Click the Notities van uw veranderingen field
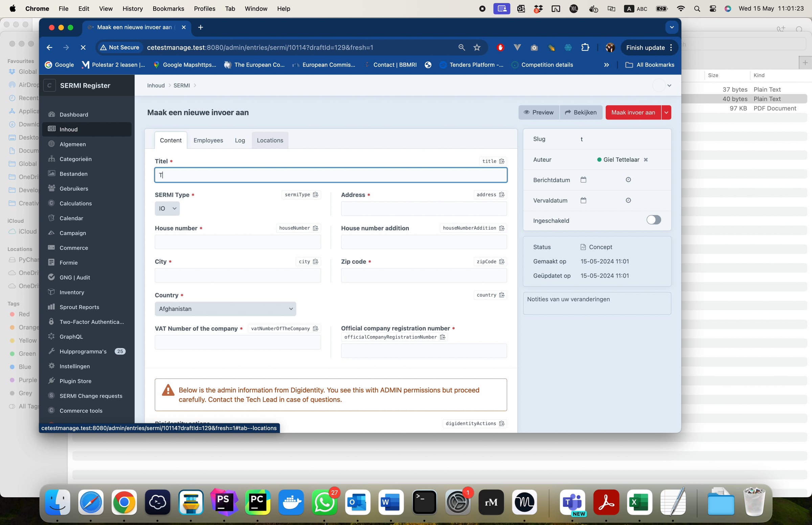This screenshot has width=812, height=525. [596, 303]
